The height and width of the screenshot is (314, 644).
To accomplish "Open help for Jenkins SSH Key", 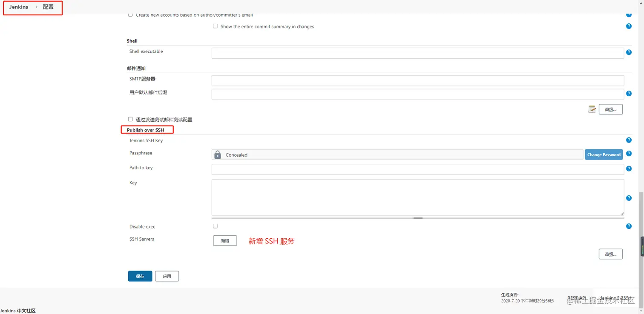I will click(629, 140).
